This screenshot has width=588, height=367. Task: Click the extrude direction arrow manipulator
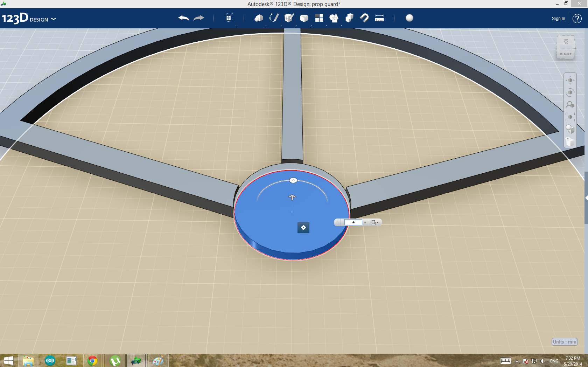coord(292,198)
